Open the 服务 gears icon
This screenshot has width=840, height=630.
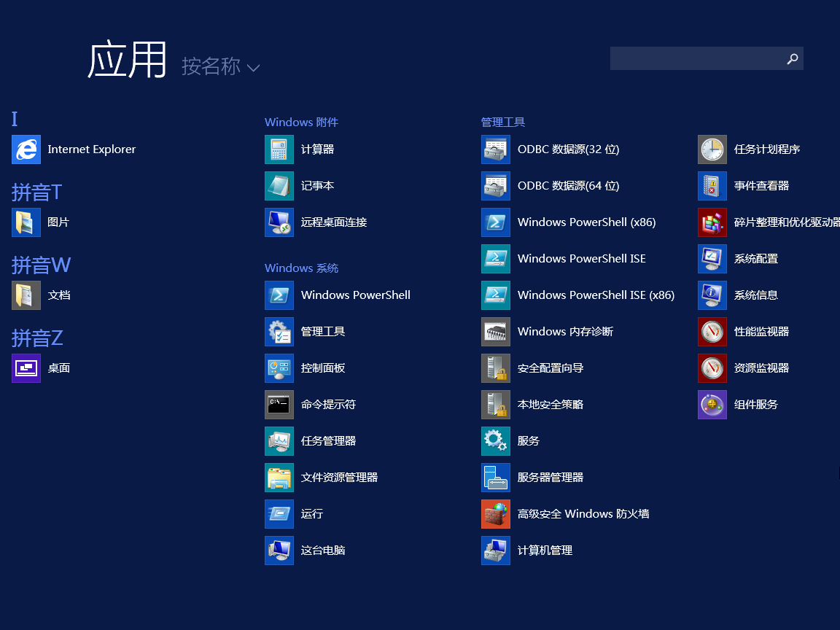coord(496,441)
